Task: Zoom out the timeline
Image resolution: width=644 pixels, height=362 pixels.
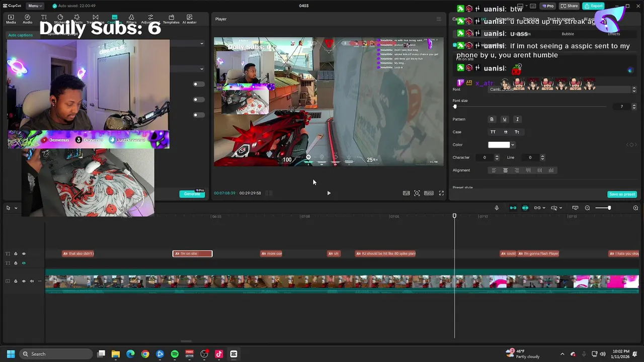Action: [x=587, y=208]
